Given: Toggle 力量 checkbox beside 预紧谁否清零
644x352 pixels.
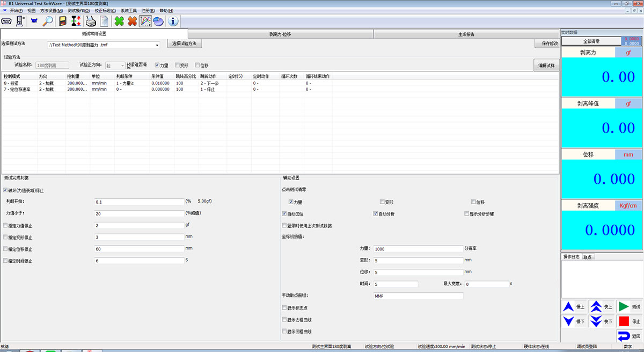Looking at the screenshot, I should (x=157, y=65).
